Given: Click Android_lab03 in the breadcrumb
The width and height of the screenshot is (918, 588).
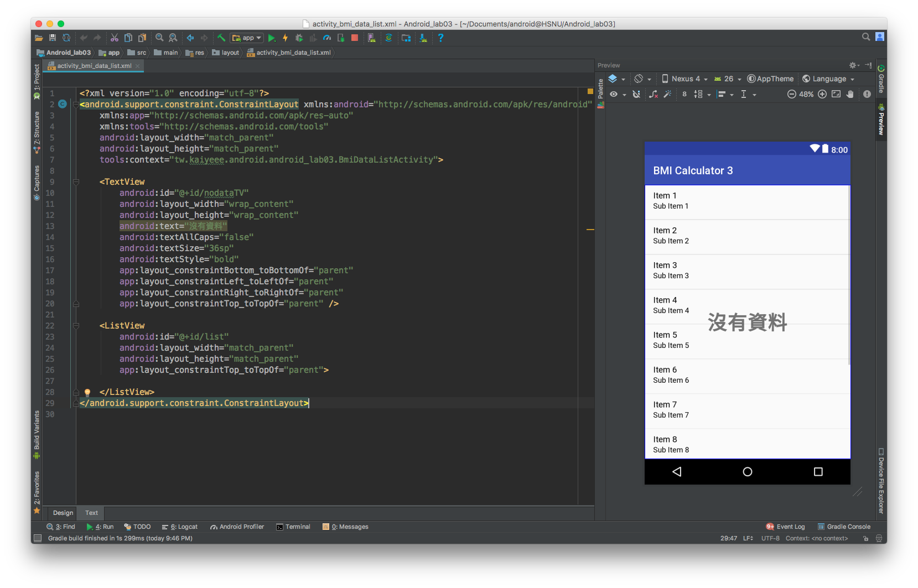Looking at the screenshot, I should pyautogui.click(x=64, y=53).
